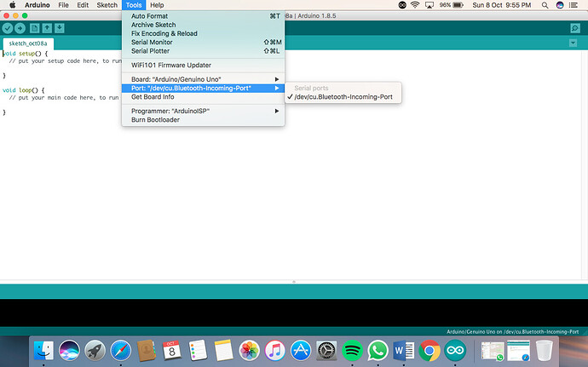Screen dimensions: 588x367
Task: Open the Serial Monitor magnifier icon
Action: [575, 28]
